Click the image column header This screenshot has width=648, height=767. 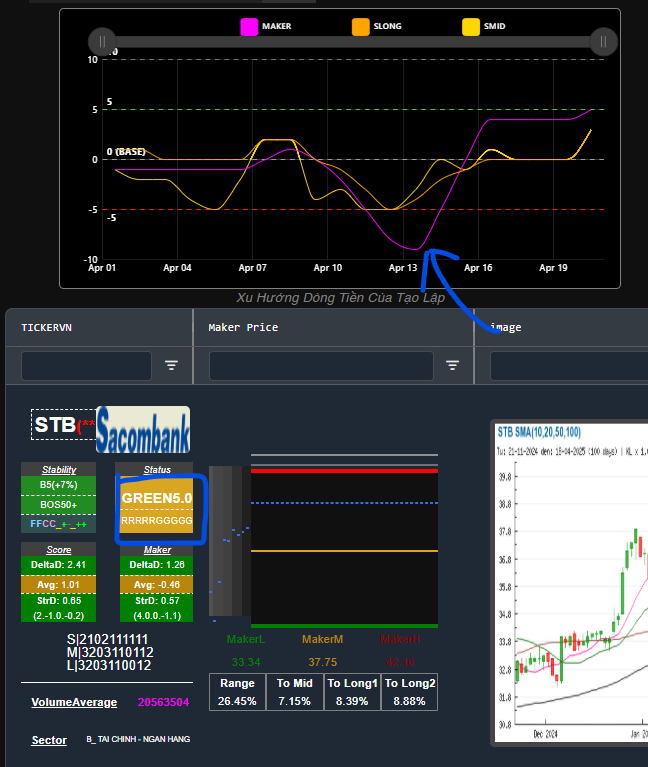click(507, 327)
